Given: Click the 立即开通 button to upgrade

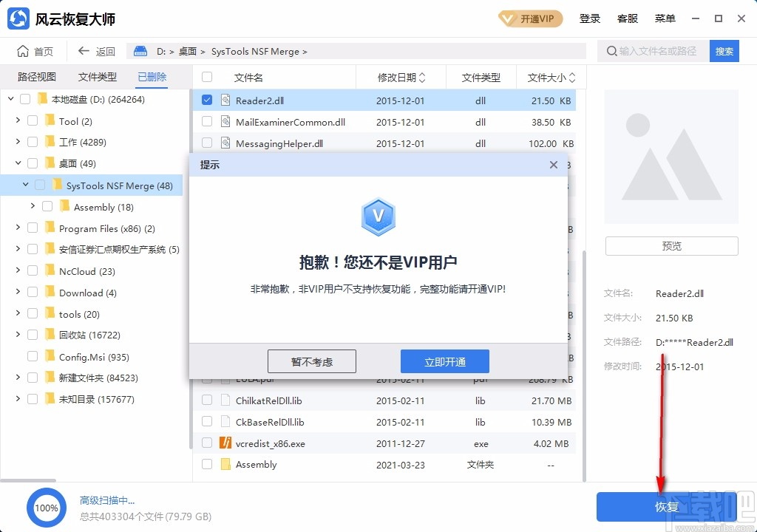Looking at the screenshot, I should 444,361.
